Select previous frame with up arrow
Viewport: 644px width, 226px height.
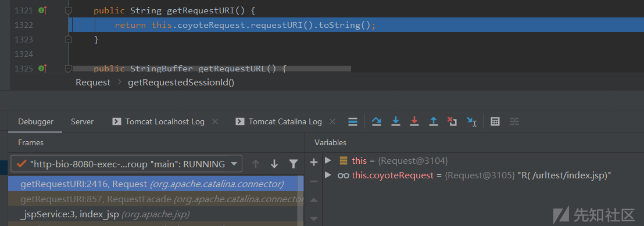(256, 164)
